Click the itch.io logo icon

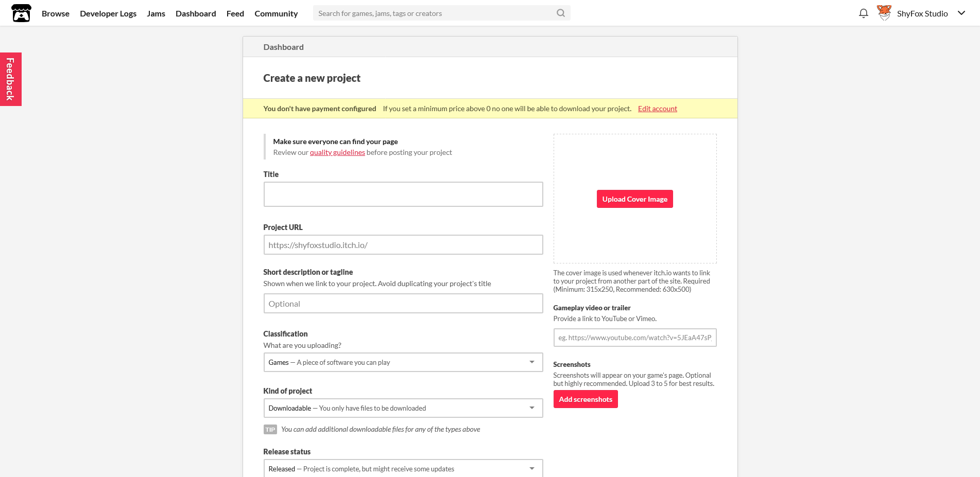click(x=21, y=12)
